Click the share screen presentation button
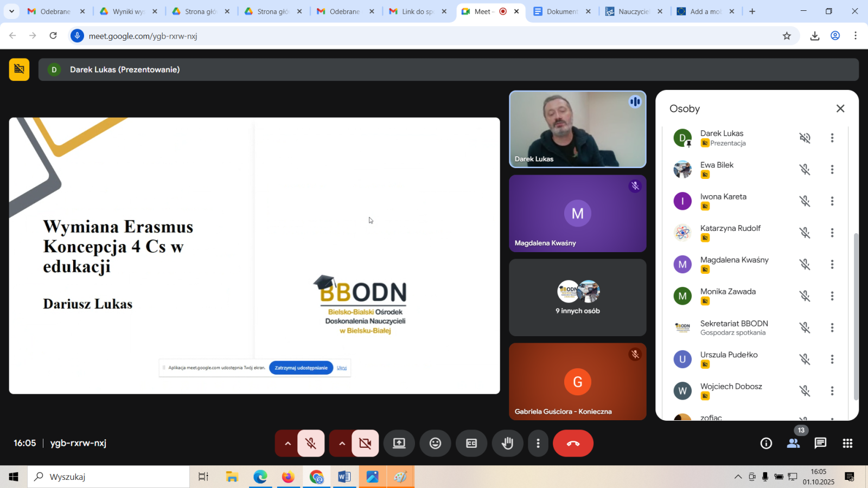 [x=399, y=444]
